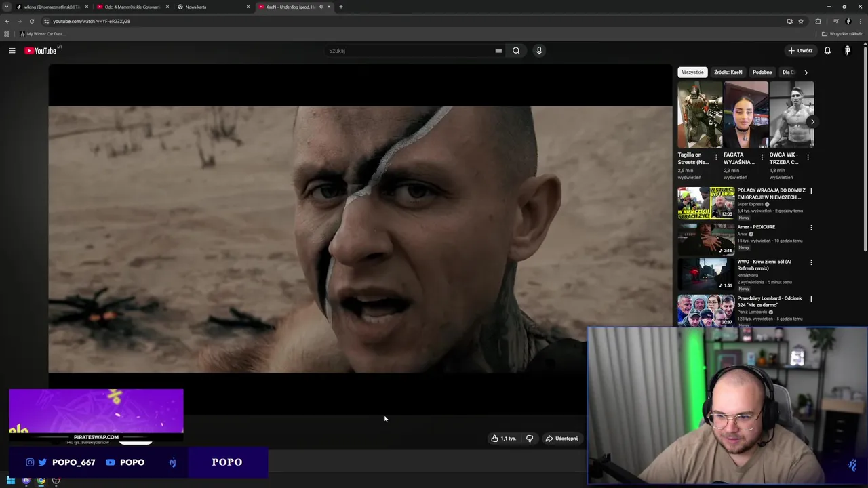Select the Wszystkie filter chip
This screenshot has height=488, width=868.
pyautogui.click(x=692, y=73)
